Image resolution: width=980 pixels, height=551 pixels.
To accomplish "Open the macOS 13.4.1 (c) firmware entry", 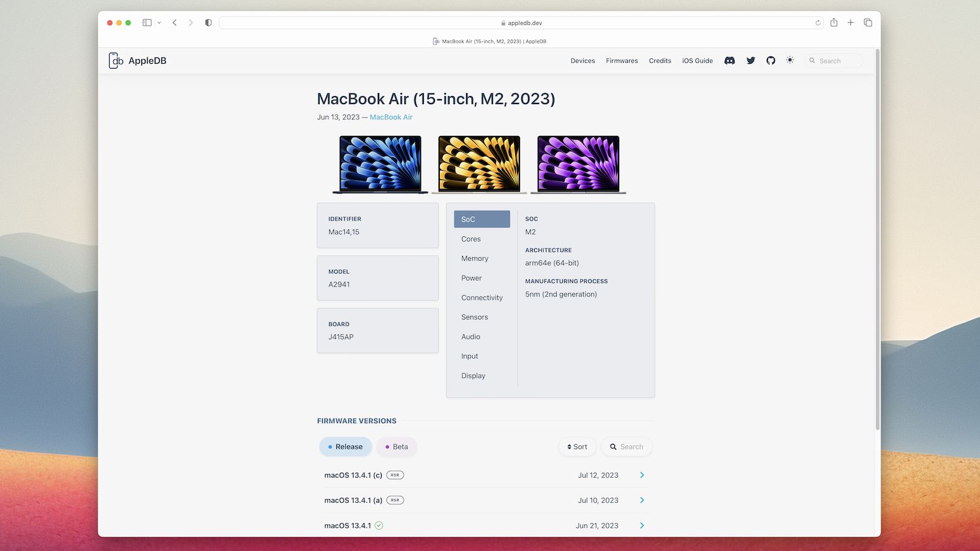I will click(486, 475).
